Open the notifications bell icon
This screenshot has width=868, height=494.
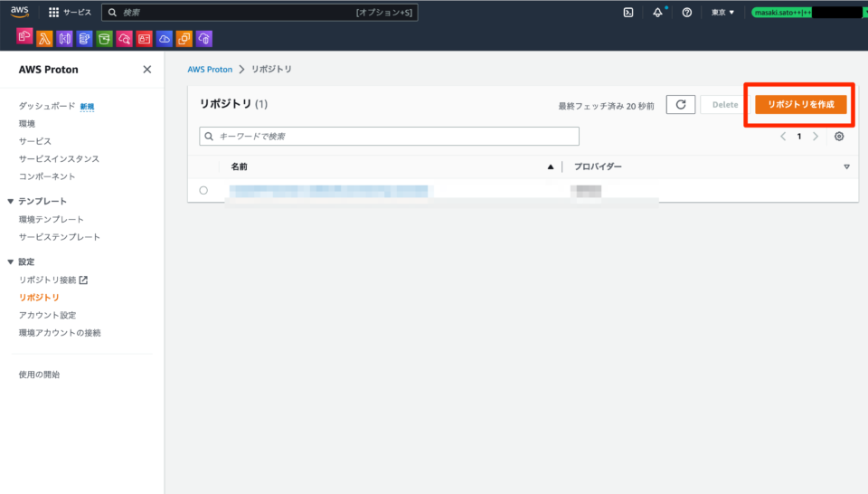pyautogui.click(x=657, y=12)
